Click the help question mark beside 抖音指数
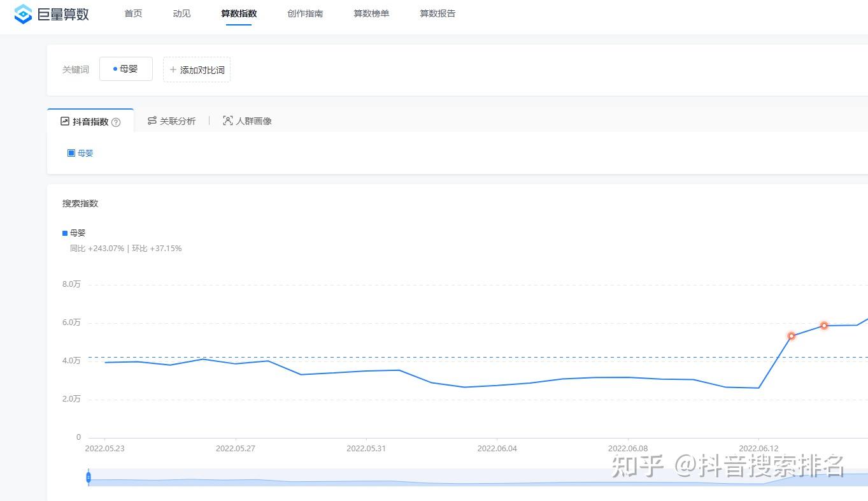This screenshot has width=868, height=501. 116,122
